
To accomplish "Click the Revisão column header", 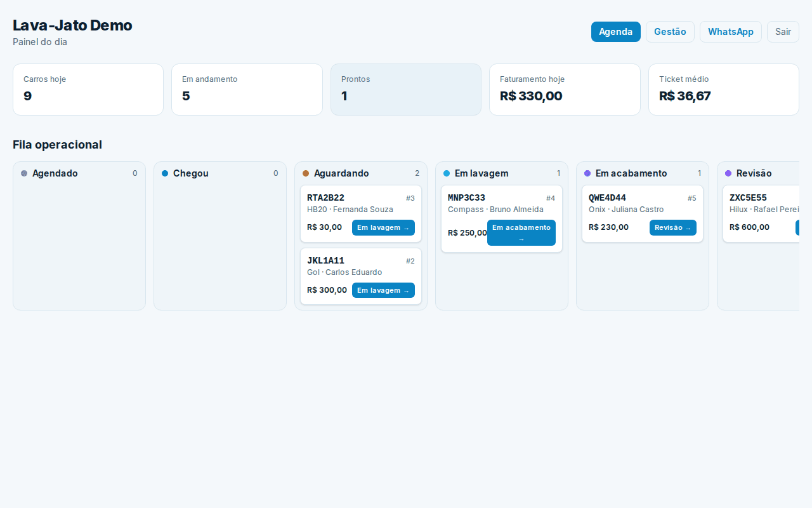I will point(761,173).
